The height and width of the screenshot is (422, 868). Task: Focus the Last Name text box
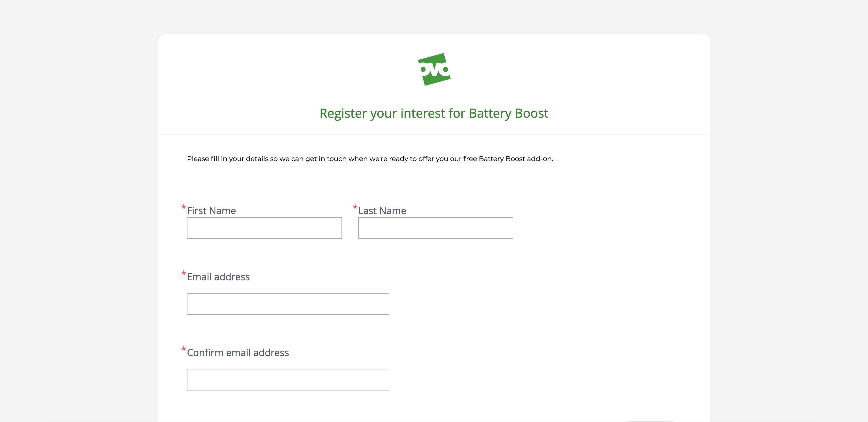(435, 228)
